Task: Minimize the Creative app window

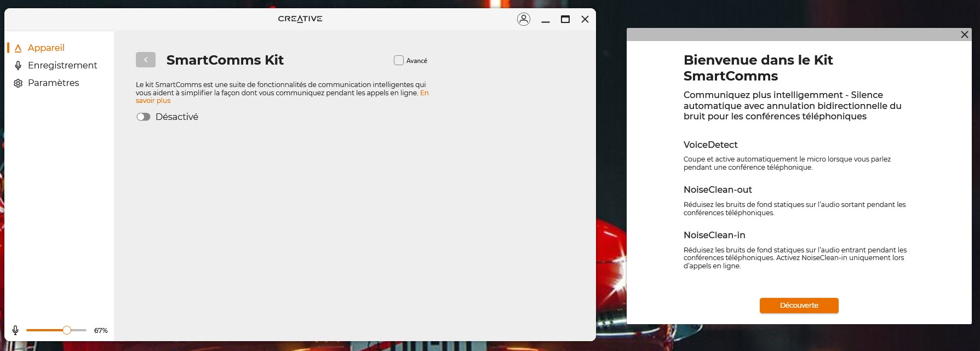Action: coord(545,20)
